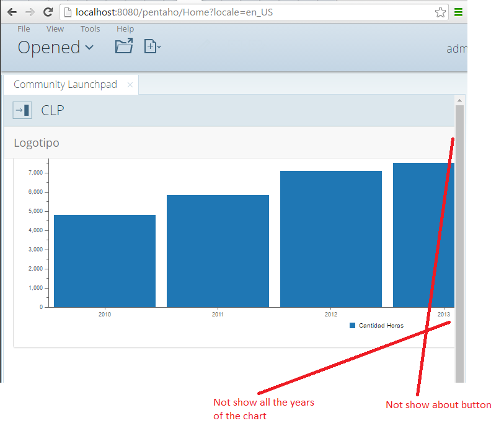The height and width of the screenshot is (444, 504).
Task: Click the 2010 axis label
Action: 105,315
